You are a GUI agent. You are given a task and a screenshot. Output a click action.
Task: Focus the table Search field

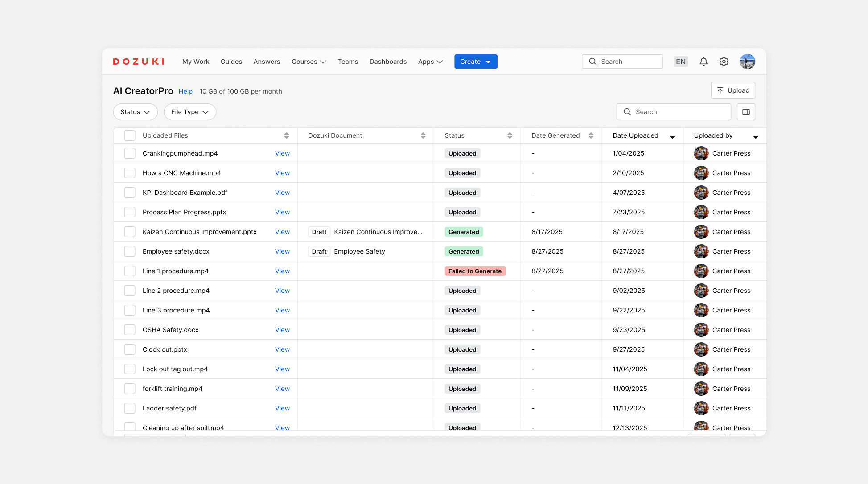(x=674, y=112)
